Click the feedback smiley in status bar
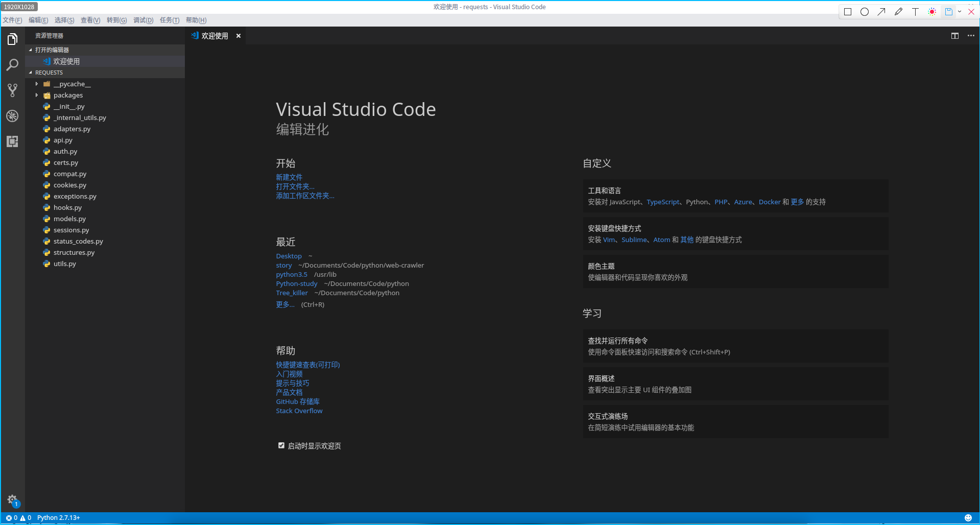This screenshot has width=980, height=525. click(x=968, y=518)
